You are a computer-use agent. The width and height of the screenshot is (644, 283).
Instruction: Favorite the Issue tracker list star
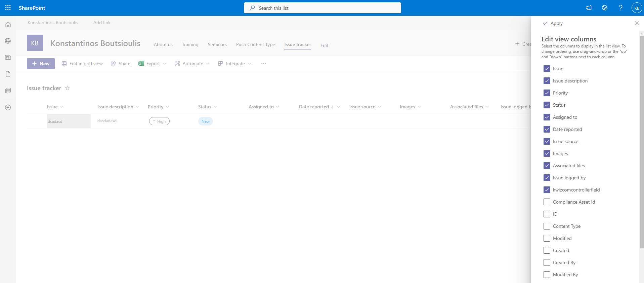point(67,88)
